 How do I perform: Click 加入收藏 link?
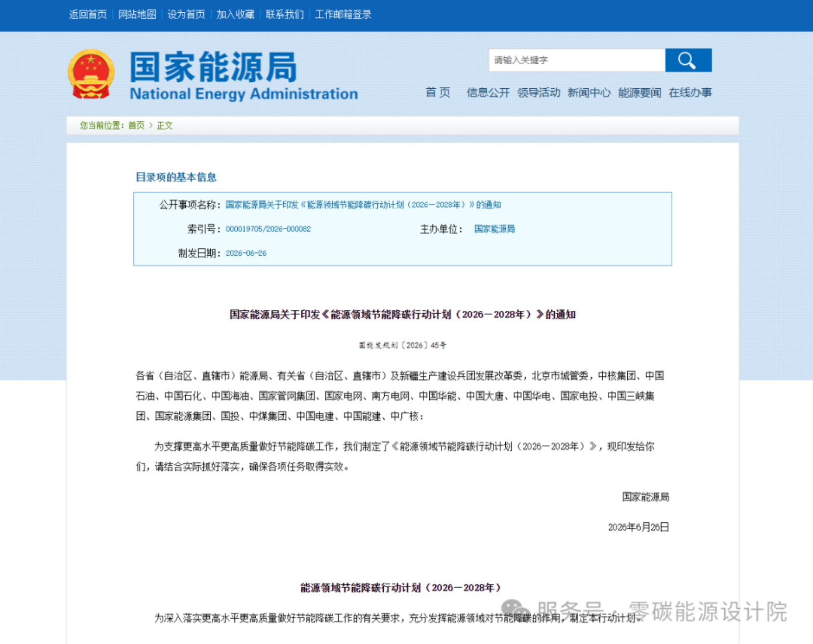tap(236, 15)
